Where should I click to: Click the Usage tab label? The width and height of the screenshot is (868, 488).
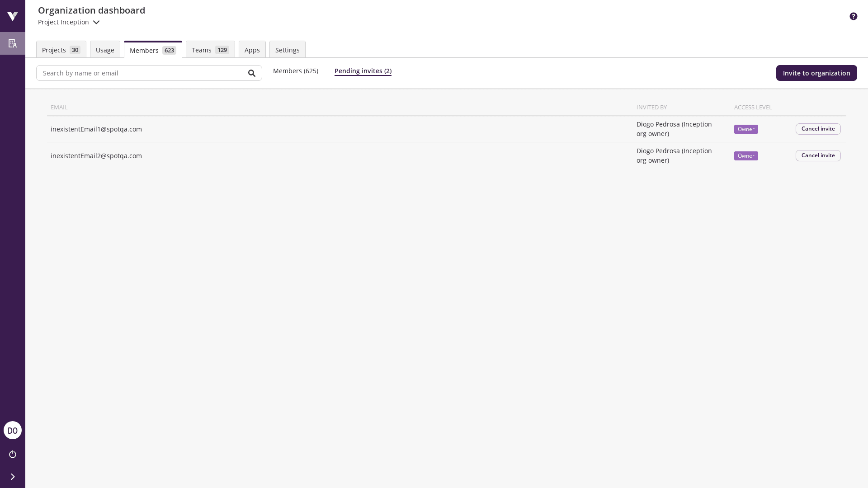[x=105, y=50]
